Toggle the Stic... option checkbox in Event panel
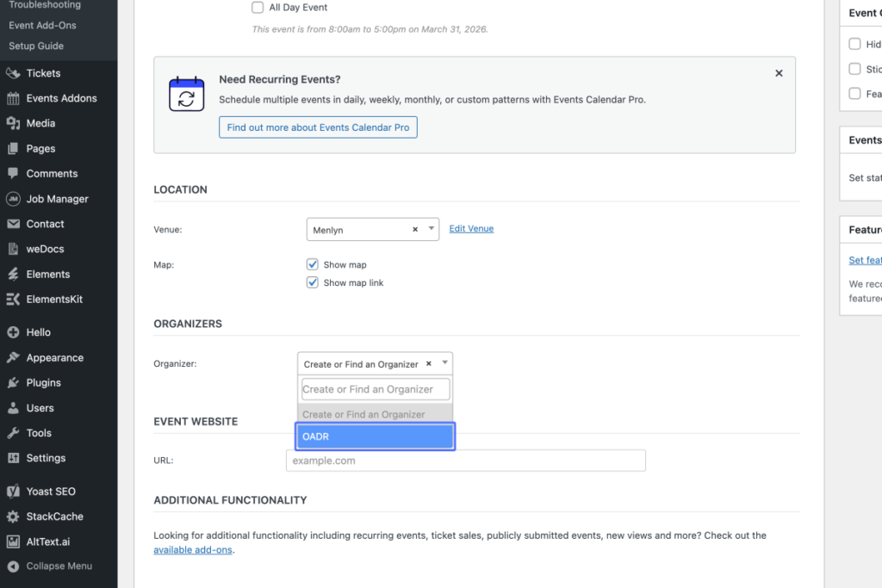Screen dimensions: 882x588 tap(854, 69)
